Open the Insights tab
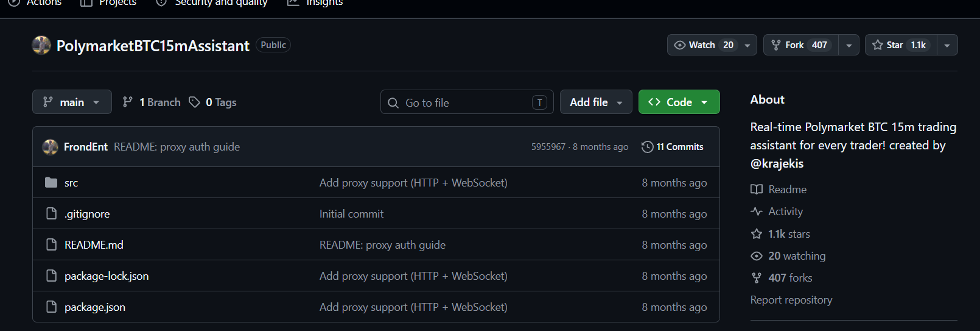The width and height of the screenshot is (980, 331). pyautogui.click(x=315, y=3)
